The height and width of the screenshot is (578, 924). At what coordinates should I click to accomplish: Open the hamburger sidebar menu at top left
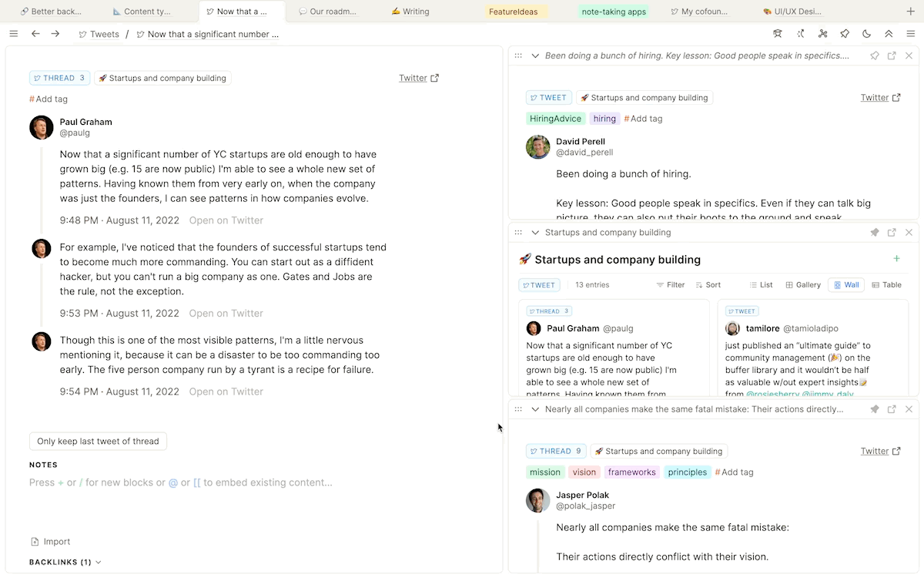click(13, 34)
